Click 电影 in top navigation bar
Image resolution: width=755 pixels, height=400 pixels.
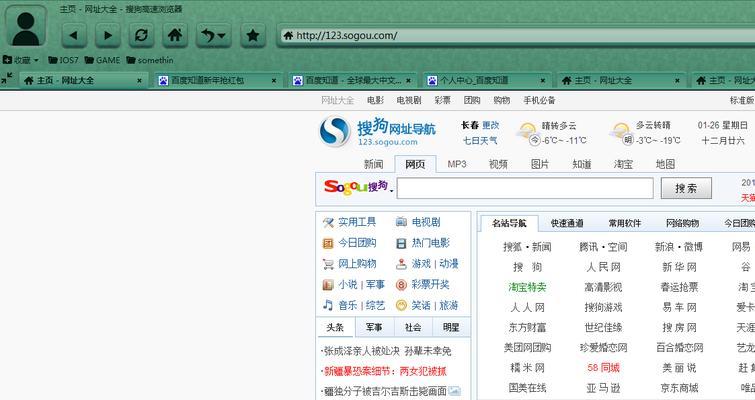click(375, 100)
